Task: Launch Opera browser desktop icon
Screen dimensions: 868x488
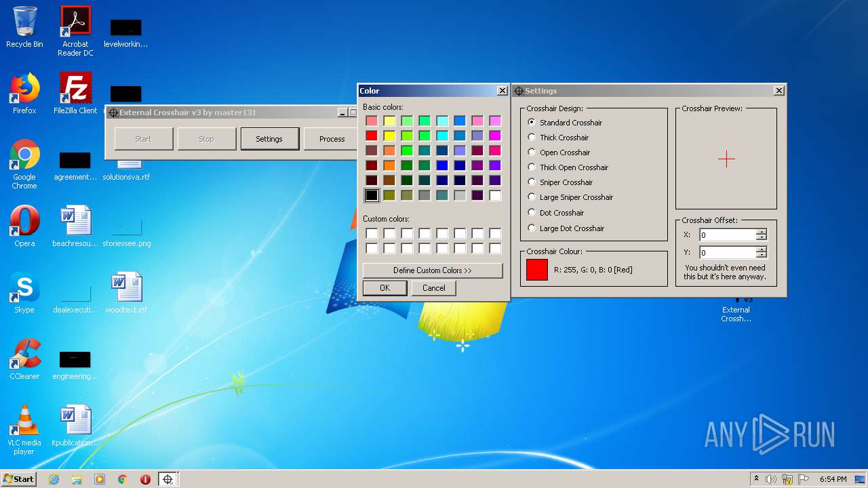Action: [x=24, y=226]
